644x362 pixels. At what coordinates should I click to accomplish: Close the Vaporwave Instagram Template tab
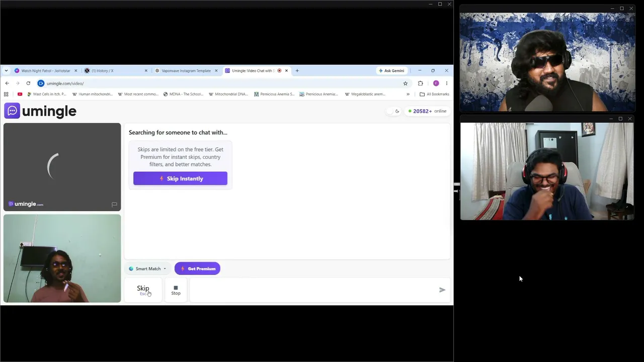click(216, 71)
